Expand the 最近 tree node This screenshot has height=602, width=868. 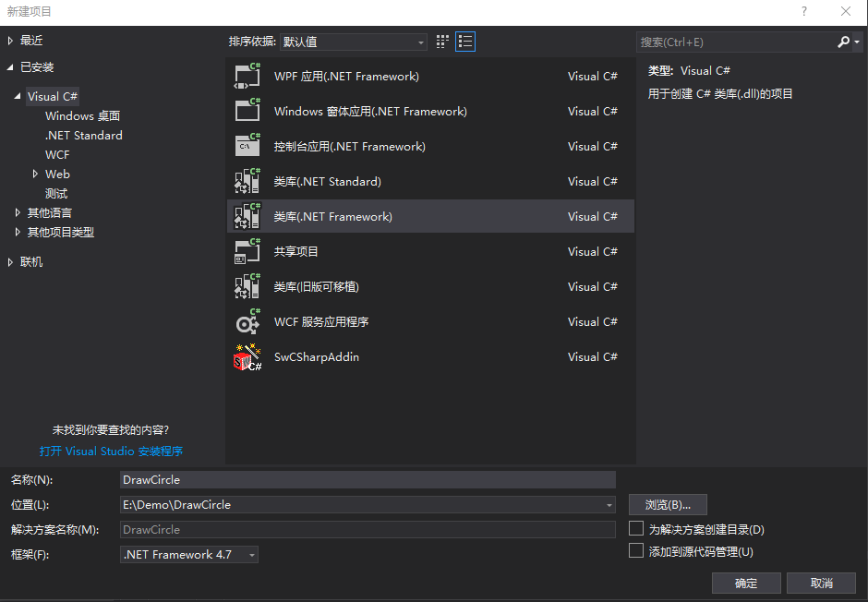10,41
